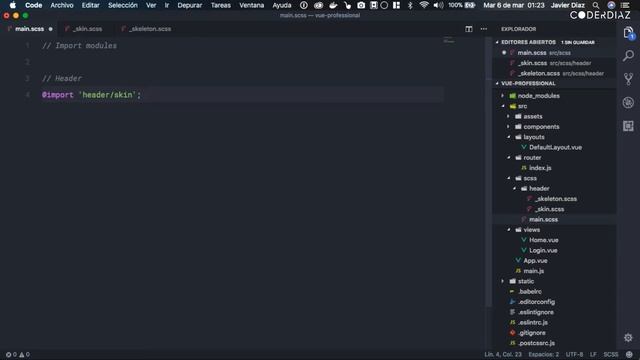
Task: Change indentation via Espacios: 2
Action: (x=544, y=354)
